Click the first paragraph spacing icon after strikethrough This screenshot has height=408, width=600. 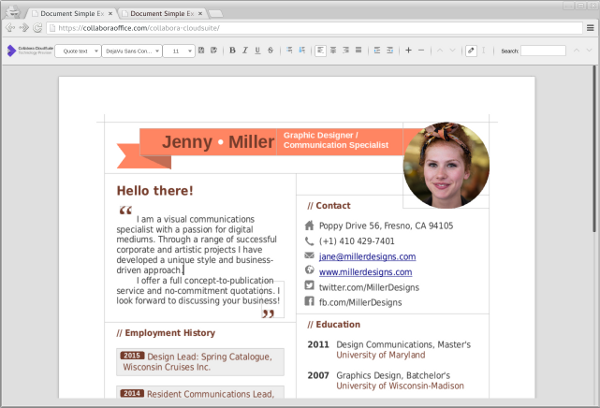[289, 50]
